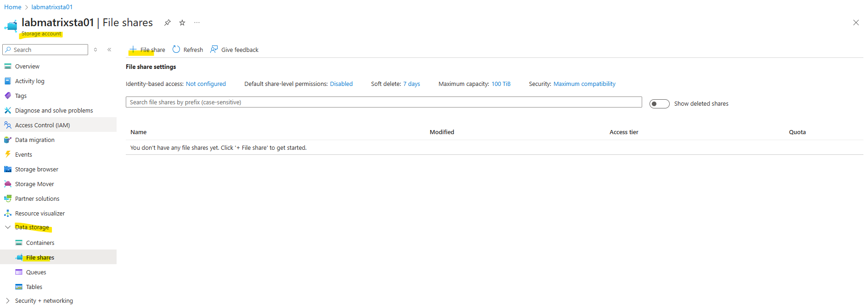
Task: Click the 7 days soft delete link
Action: (x=412, y=84)
